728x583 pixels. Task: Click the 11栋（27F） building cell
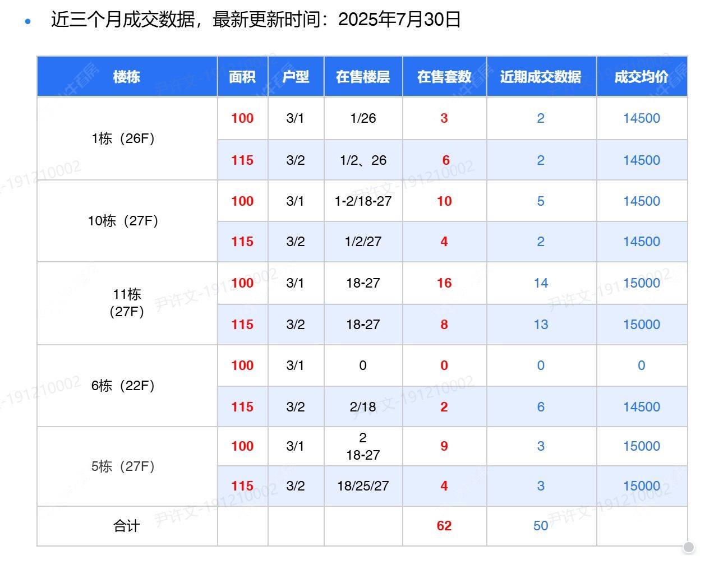[127, 303]
